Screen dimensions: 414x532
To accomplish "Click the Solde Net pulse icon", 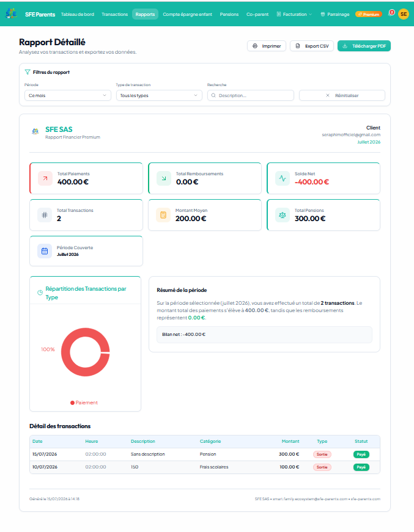I will 283,178.
